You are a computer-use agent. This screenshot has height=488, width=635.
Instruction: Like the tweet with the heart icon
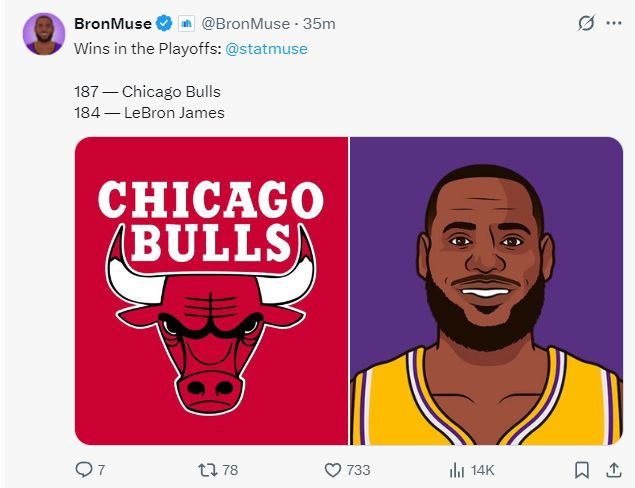point(333,470)
